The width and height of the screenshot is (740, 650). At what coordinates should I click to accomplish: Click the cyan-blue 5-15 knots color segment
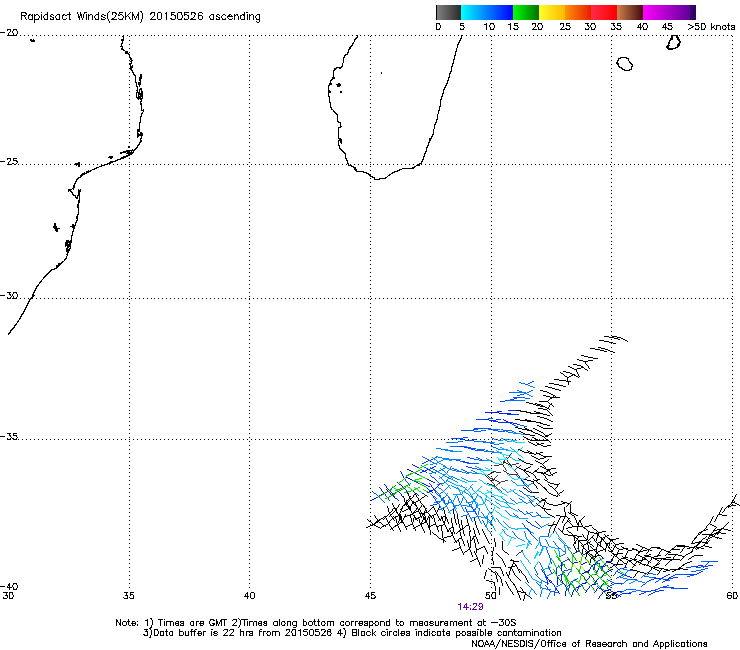tap(487, 12)
